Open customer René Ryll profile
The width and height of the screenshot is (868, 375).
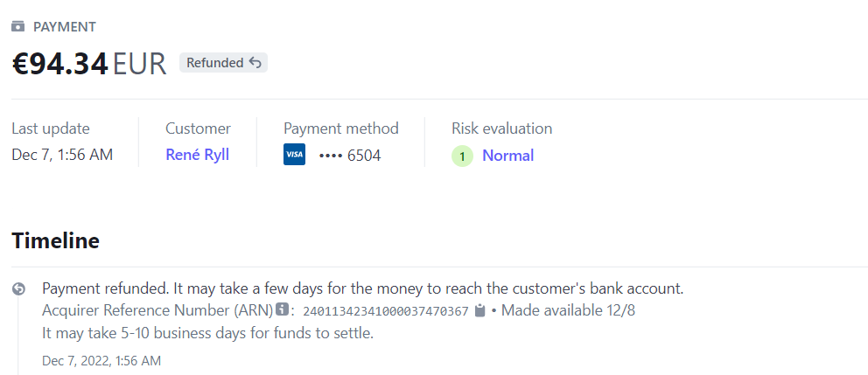click(197, 156)
